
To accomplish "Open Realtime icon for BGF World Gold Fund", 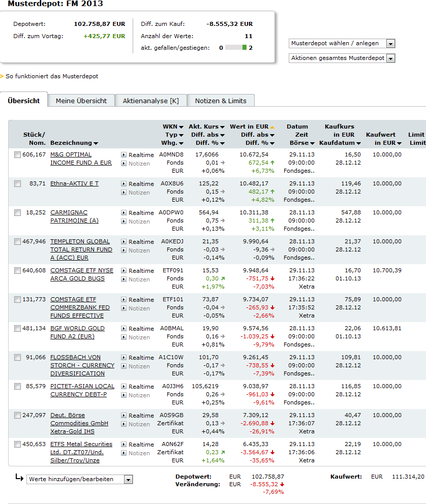I will coord(124,329).
